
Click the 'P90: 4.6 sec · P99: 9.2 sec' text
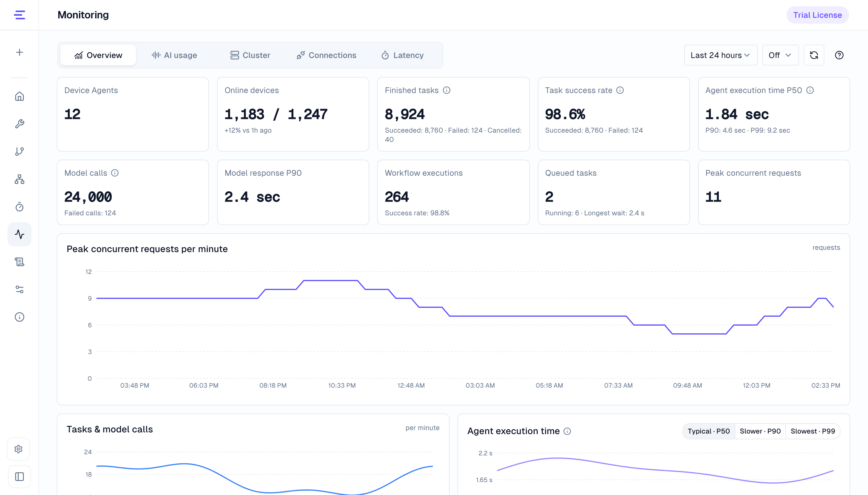[x=748, y=130]
